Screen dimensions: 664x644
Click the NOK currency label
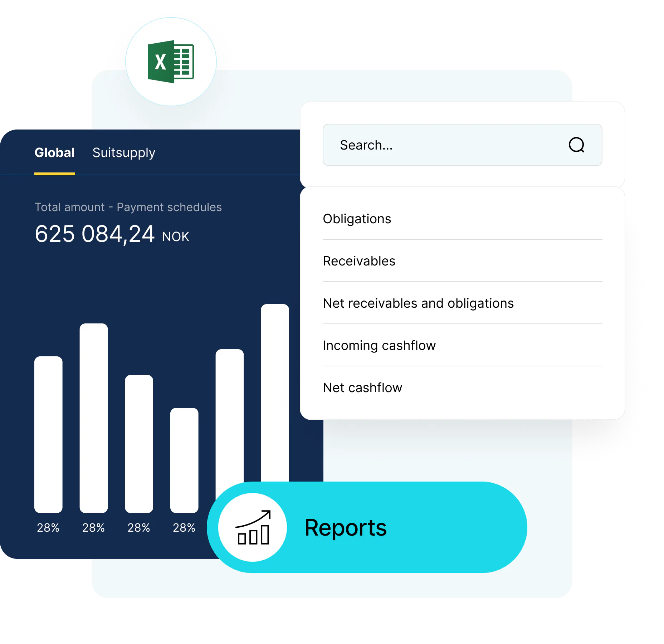coord(175,236)
